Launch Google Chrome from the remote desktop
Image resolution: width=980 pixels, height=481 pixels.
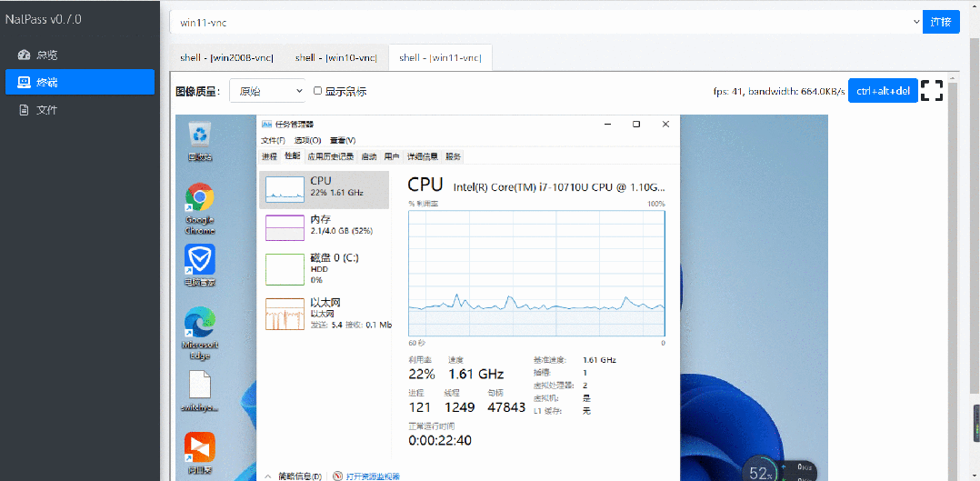[x=200, y=208]
